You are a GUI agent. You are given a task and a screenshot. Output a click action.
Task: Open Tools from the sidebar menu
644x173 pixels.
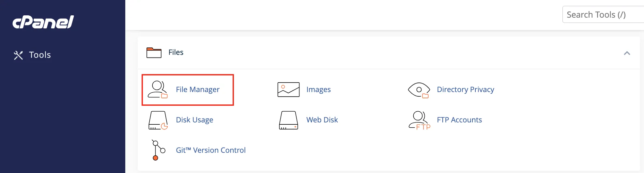40,55
